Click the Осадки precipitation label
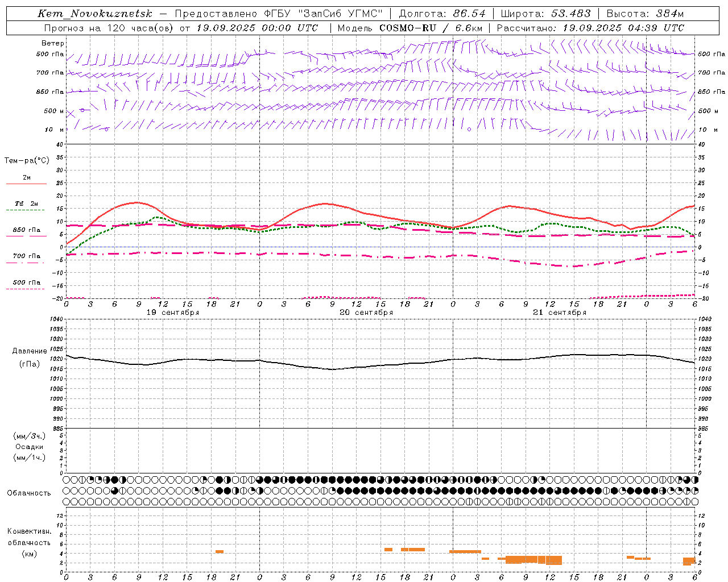The height and width of the screenshot is (582, 728). (29, 447)
